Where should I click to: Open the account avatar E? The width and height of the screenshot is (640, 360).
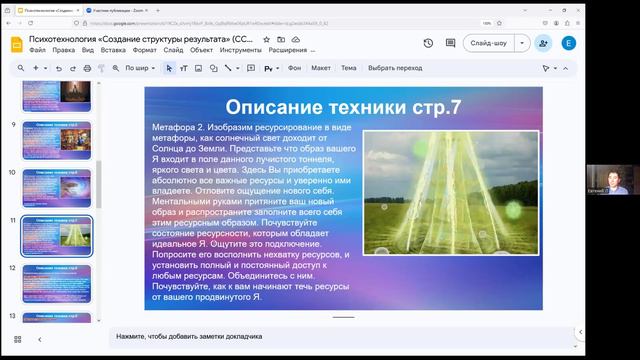[x=569, y=43]
